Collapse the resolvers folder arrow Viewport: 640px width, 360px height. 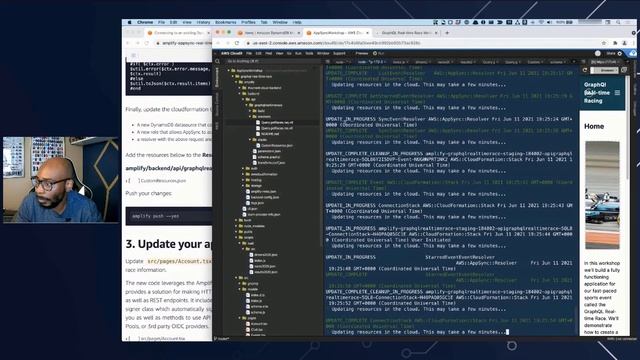[250, 117]
